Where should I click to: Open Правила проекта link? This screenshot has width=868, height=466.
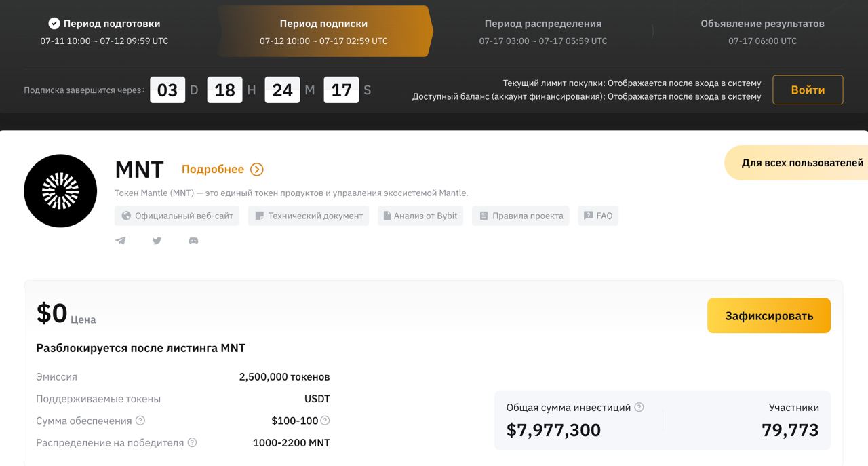click(x=521, y=216)
